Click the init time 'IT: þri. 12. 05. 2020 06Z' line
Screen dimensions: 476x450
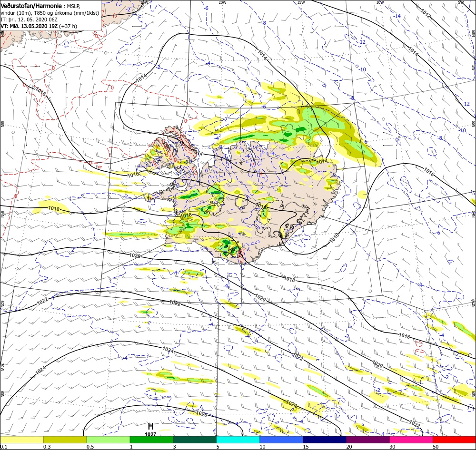[x=29, y=20]
